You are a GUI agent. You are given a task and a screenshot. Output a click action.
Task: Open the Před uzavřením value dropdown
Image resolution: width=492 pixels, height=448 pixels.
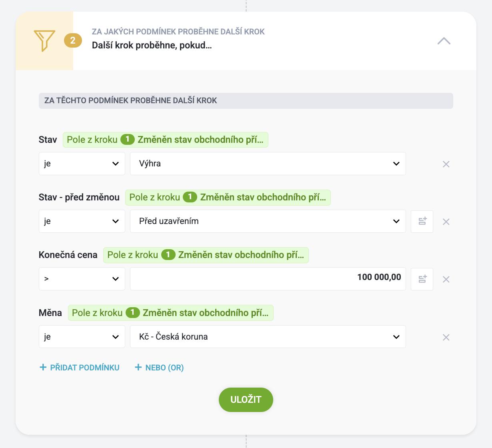tap(268, 221)
